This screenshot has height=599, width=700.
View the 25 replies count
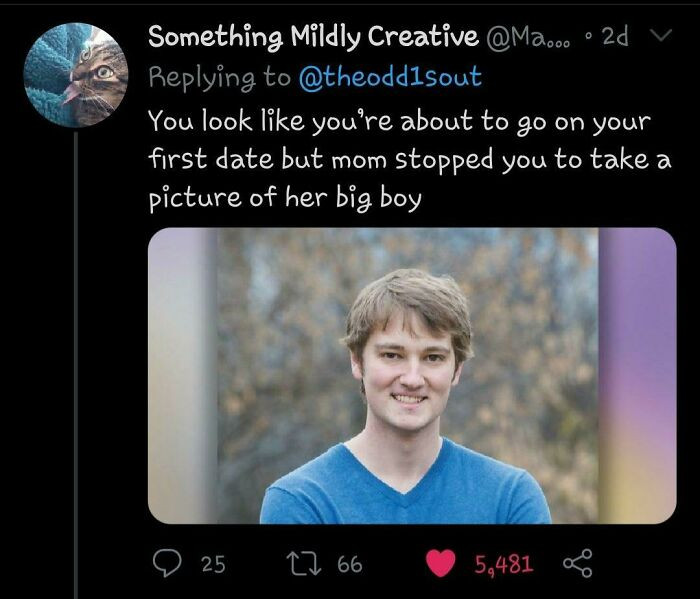click(213, 564)
